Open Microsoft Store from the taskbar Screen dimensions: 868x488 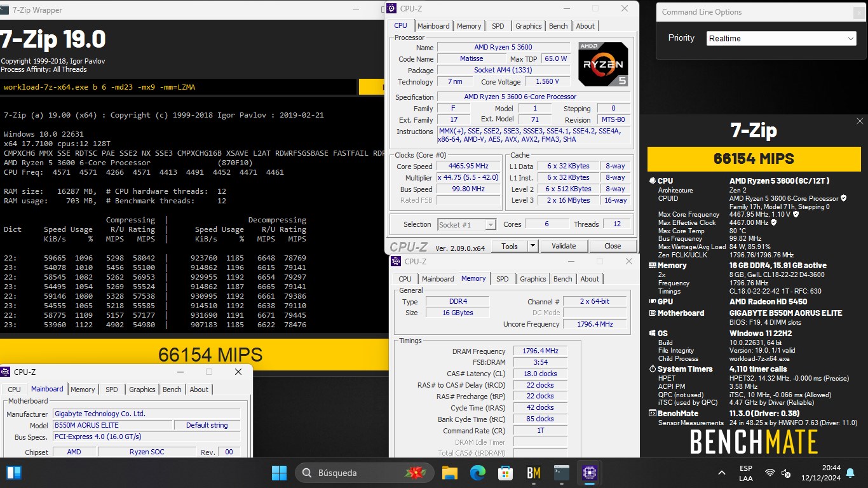[x=506, y=473]
